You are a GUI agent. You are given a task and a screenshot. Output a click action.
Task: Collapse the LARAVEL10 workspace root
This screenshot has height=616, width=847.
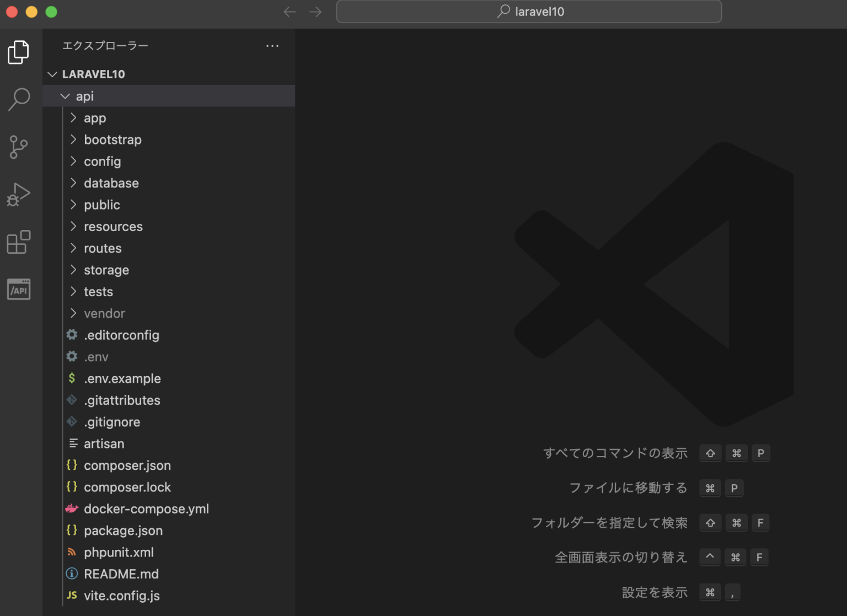tap(52, 74)
